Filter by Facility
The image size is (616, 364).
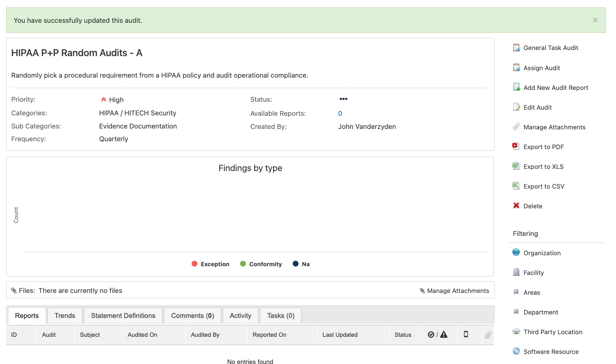pos(534,273)
